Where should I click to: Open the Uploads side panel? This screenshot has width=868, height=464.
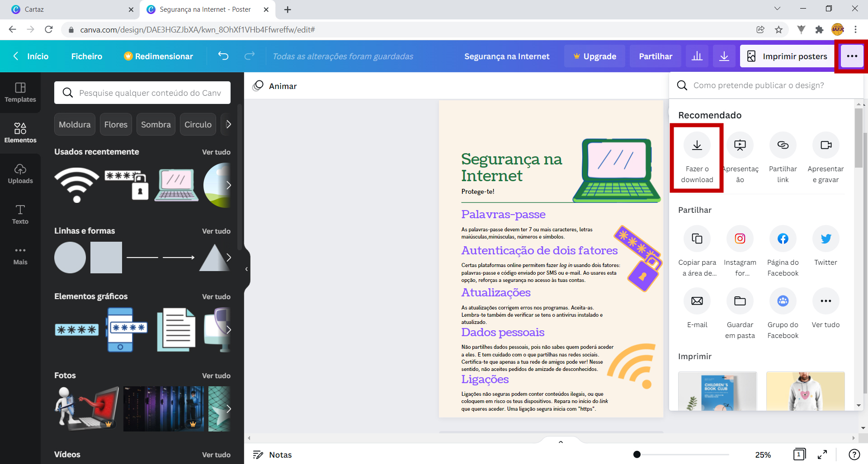coord(20,174)
